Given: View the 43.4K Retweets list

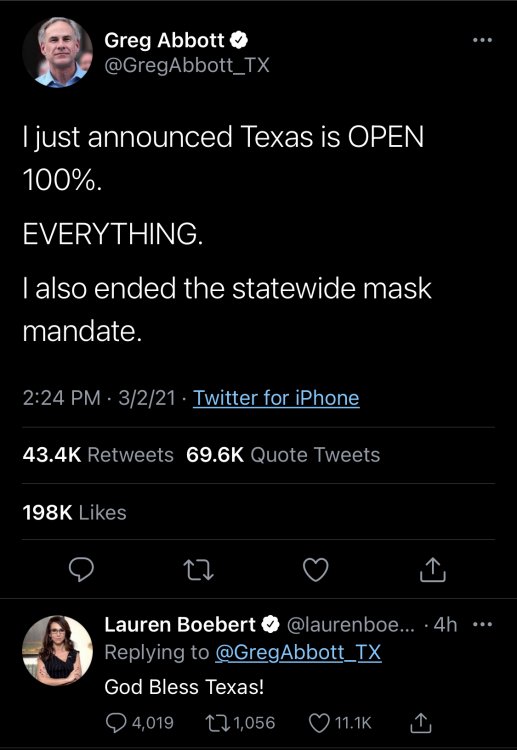Looking at the screenshot, I should click(x=98, y=455).
